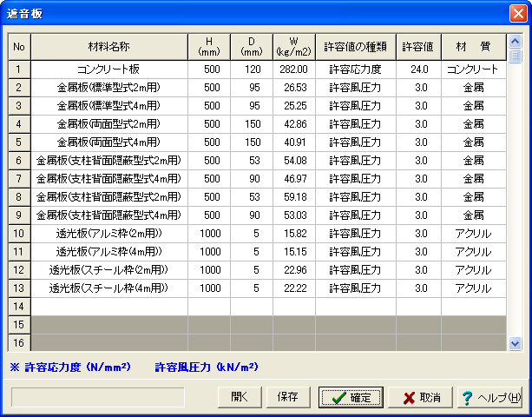Click the 46.97 weight cell

[x=294, y=179]
